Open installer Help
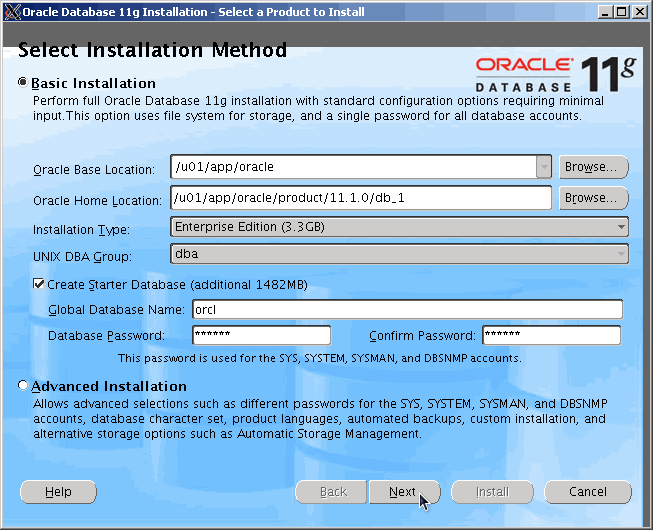Viewport: 653px width, 530px height. click(x=58, y=492)
